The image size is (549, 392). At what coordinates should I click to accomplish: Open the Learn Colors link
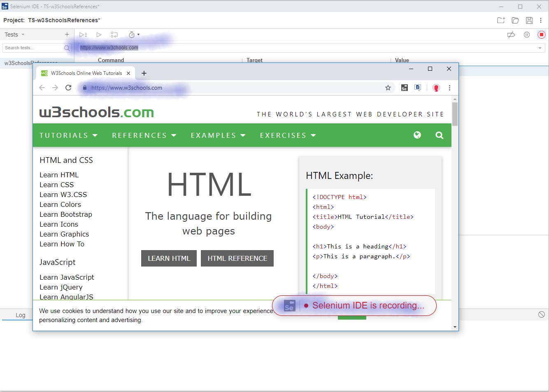[60, 204]
